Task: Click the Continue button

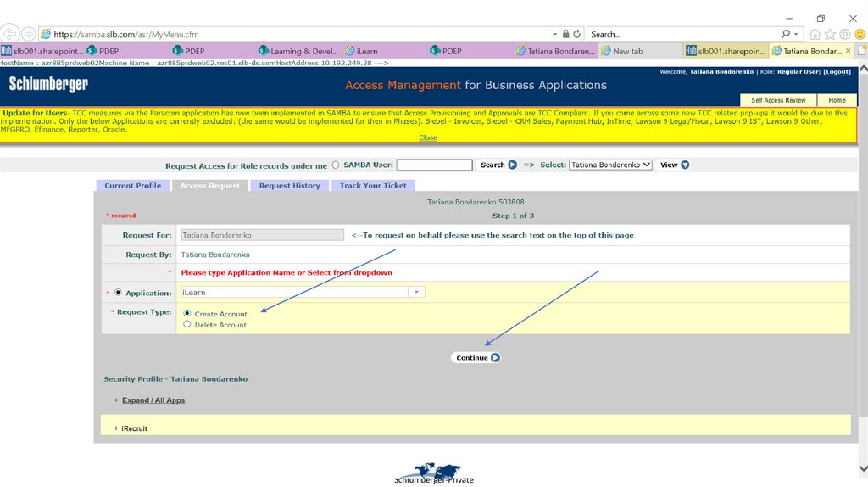Action: pyautogui.click(x=476, y=358)
